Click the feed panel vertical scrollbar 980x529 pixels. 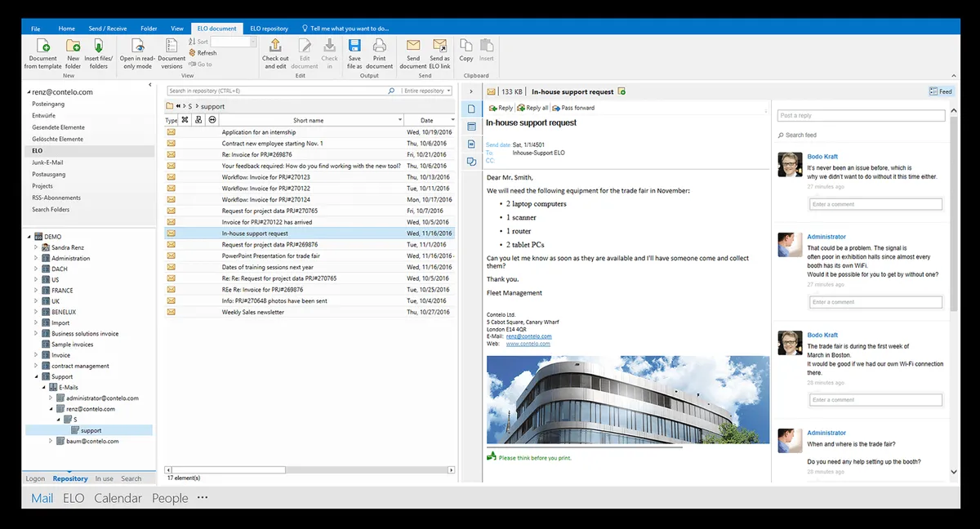pos(954,212)
